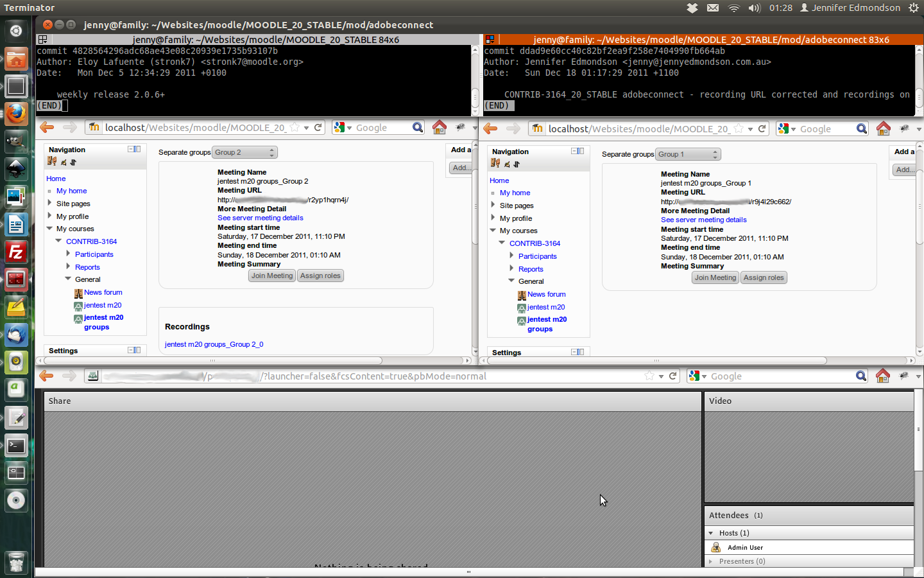Expand Participants in right navigation tree
The height and width of the screenshot is (578, 924).
coord(512,256)
